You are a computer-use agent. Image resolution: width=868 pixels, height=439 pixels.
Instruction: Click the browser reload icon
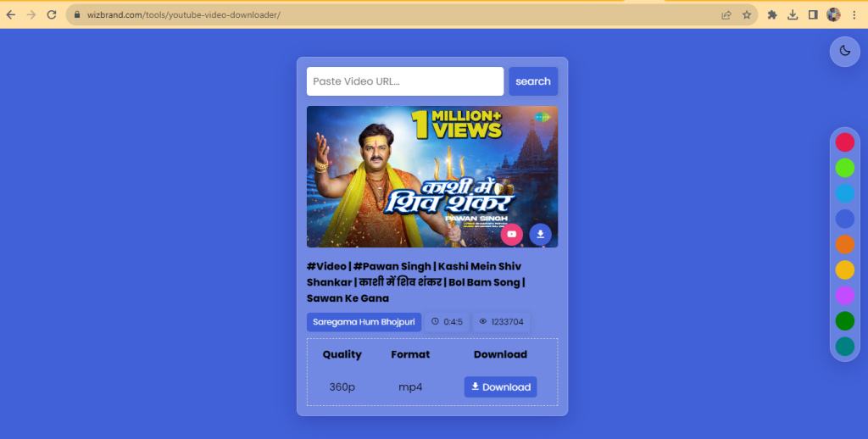coord(52,14)
